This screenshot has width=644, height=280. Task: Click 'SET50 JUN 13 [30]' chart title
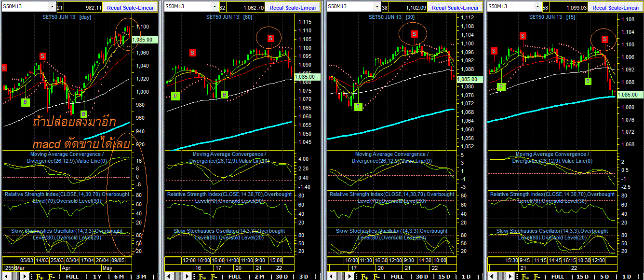click(392, 17)
